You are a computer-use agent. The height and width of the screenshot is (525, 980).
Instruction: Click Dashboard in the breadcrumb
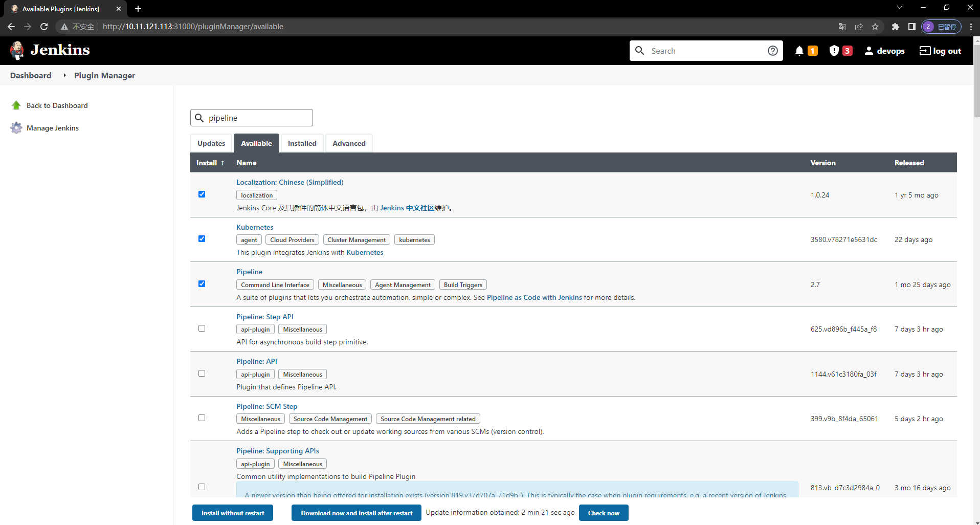(x=31, y=75)
